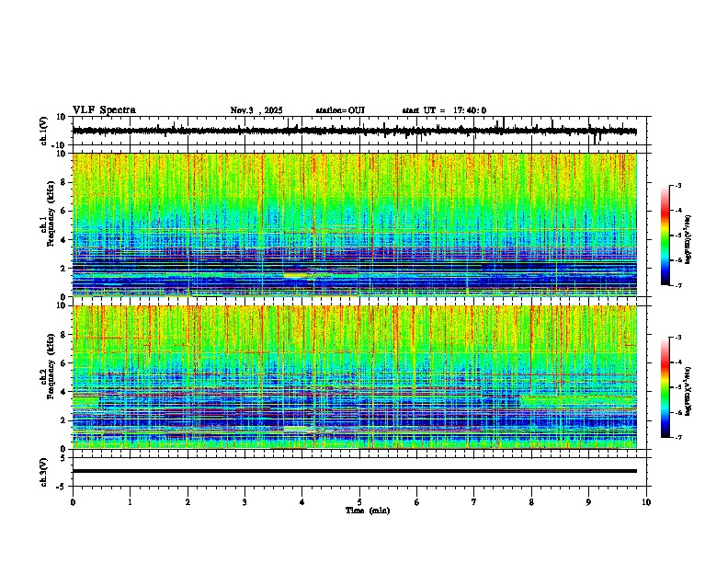The width and height of the screenshot is (728, 563).
Task: Click the time axis tick label "10"
Action: 646,502
